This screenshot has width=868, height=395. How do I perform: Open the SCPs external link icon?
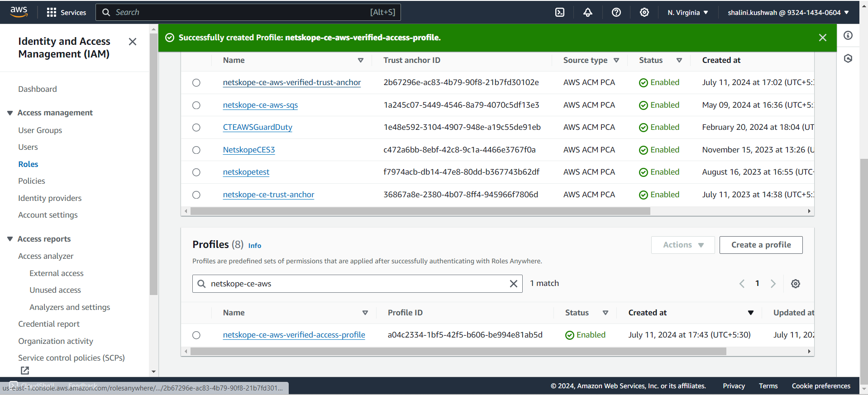pos(25,371)
